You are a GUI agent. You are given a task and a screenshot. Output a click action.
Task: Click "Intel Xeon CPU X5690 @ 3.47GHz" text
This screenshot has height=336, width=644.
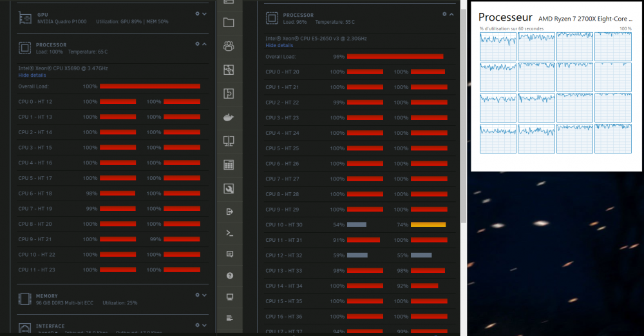[x=63, y=68]
